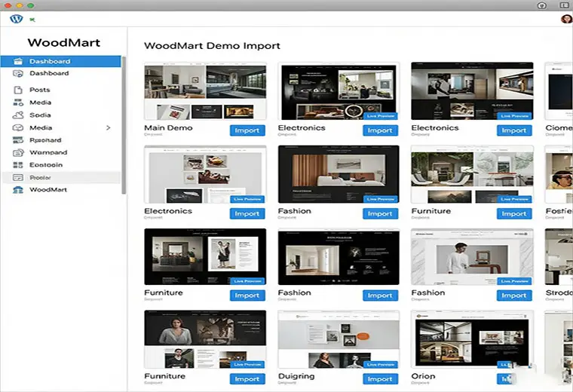This screenshot has width=573, height=392.
Task: Open the Main Demo thumbnail
Action: click(205, 91)
